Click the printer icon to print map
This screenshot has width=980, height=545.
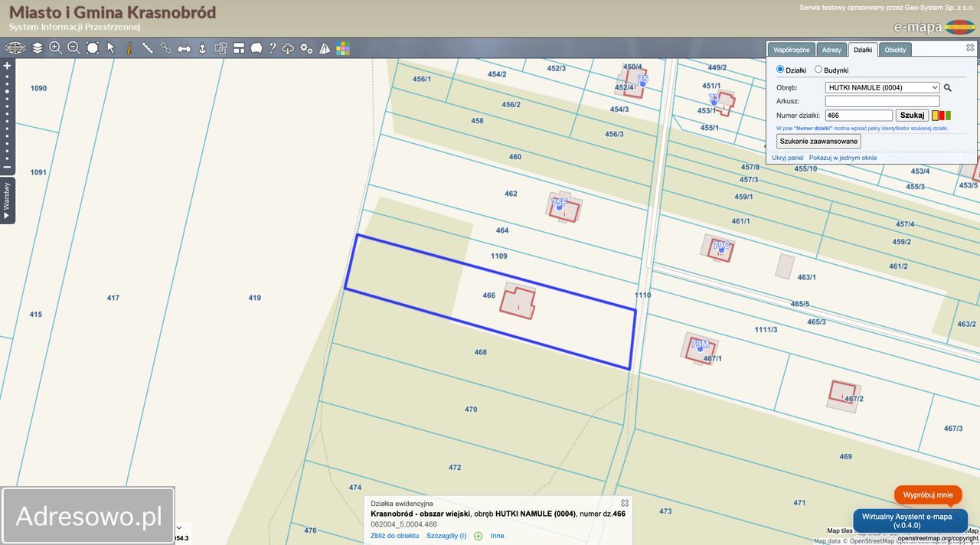point(184,48)
